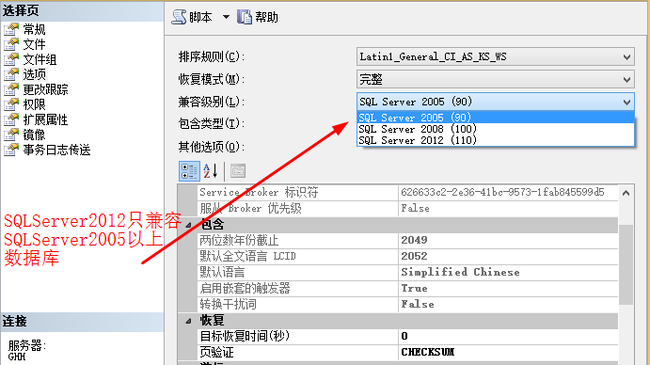Click the 帮助 button label
The width and height of the screenshot is (650, 365).
click(267, 17)
